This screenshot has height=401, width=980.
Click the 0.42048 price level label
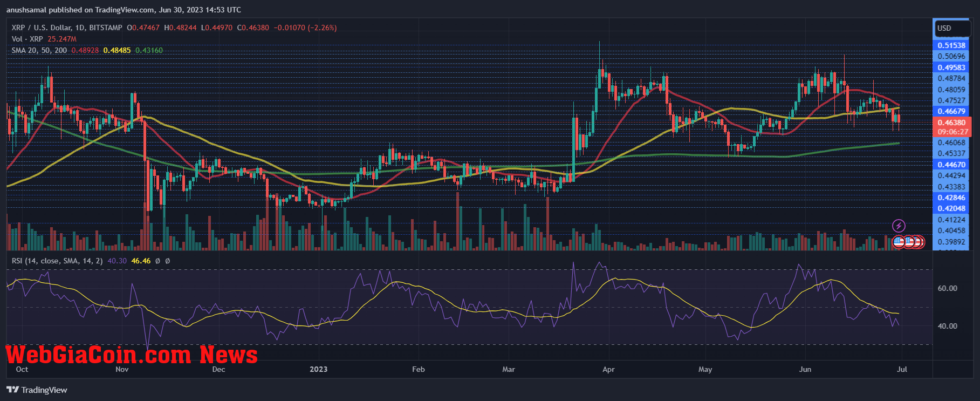click(x=951, y=208)
